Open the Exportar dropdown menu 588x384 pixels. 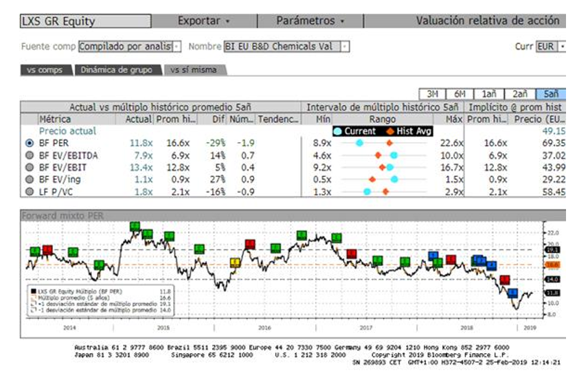coord(204,21)
